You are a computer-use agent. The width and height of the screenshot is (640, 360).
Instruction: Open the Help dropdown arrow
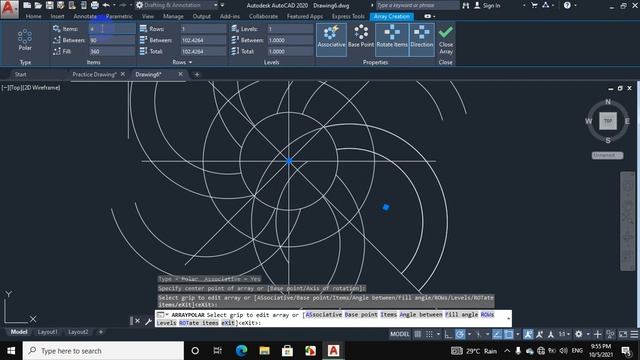576,5
